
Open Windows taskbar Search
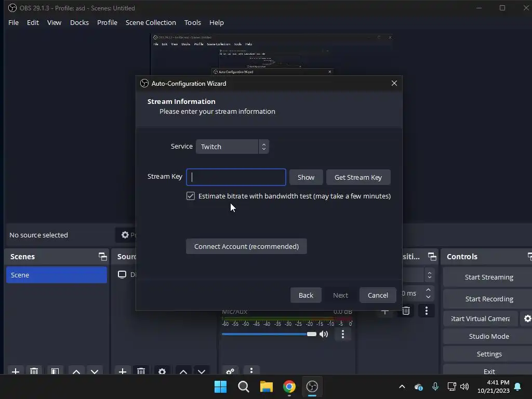point(244,387)
